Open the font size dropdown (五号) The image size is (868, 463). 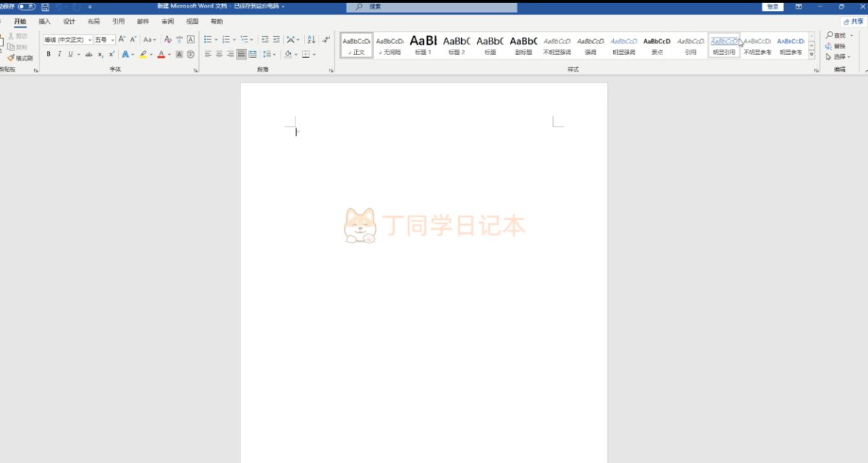pyautogui.click(x=112, y=40)
